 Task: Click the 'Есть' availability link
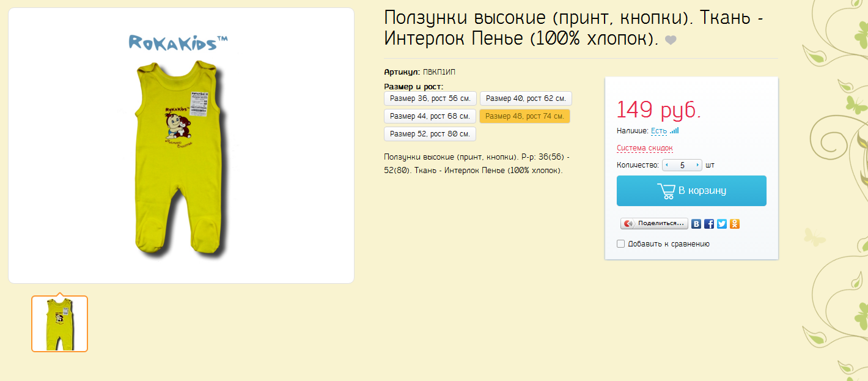pos(658,131)
